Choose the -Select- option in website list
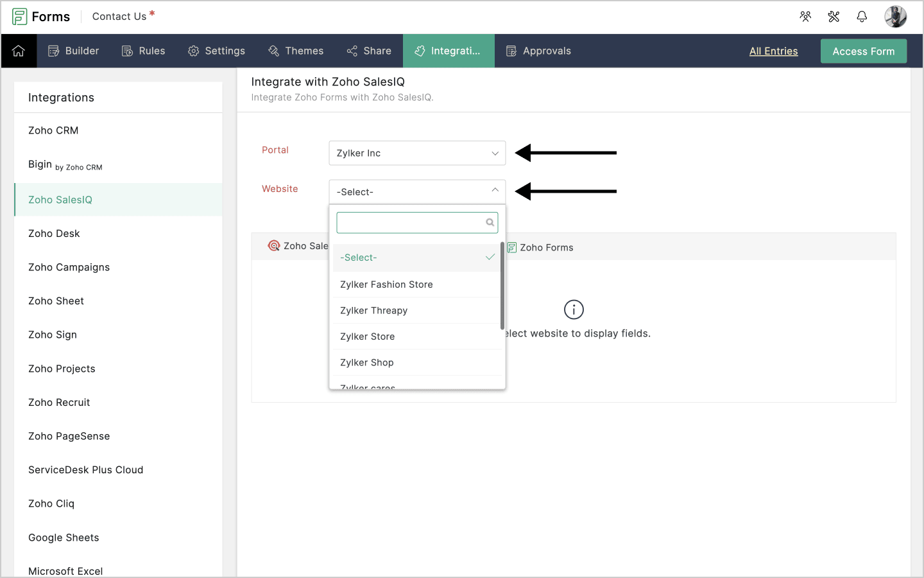This screenshot has width=924, height=578. coord(417,258)
